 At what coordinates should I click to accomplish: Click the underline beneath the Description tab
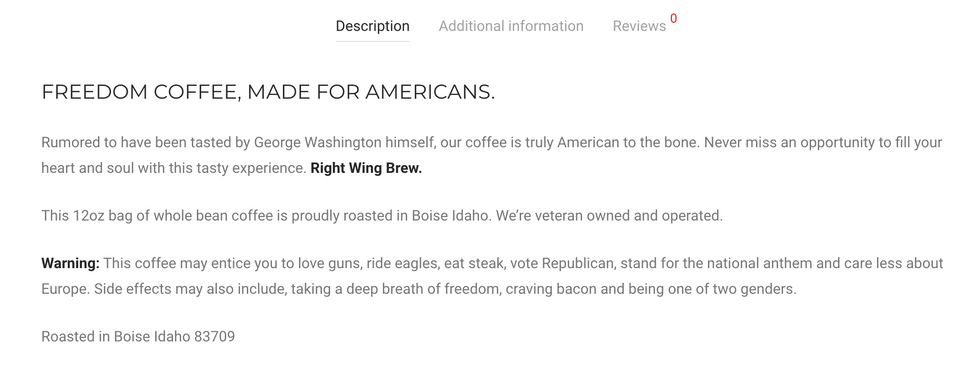[x=372, y=41]
